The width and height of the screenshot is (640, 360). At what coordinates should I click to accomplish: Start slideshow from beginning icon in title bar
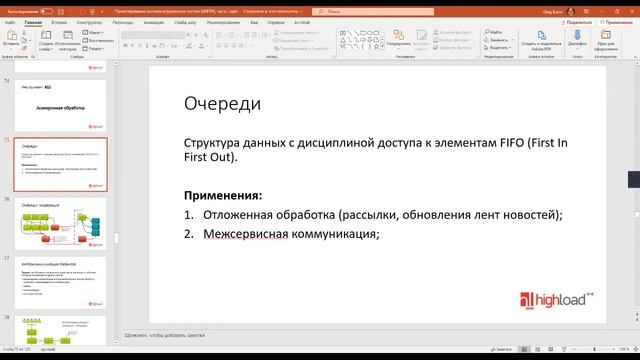click(x=92, y=11)
